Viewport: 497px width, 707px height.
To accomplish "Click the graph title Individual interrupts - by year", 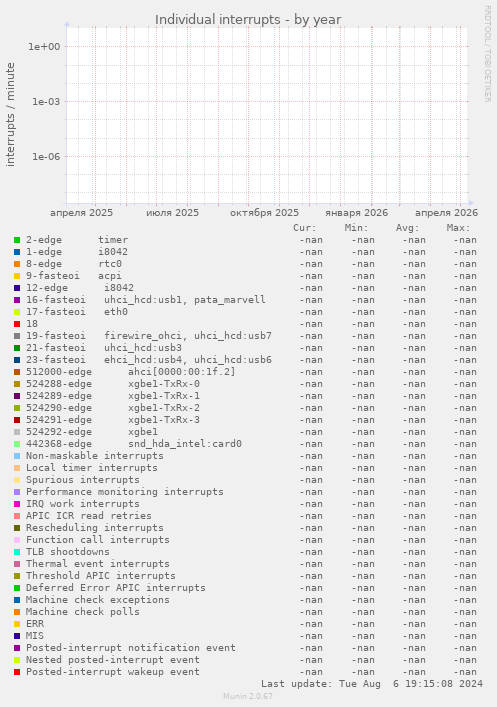I will (248, 20).
